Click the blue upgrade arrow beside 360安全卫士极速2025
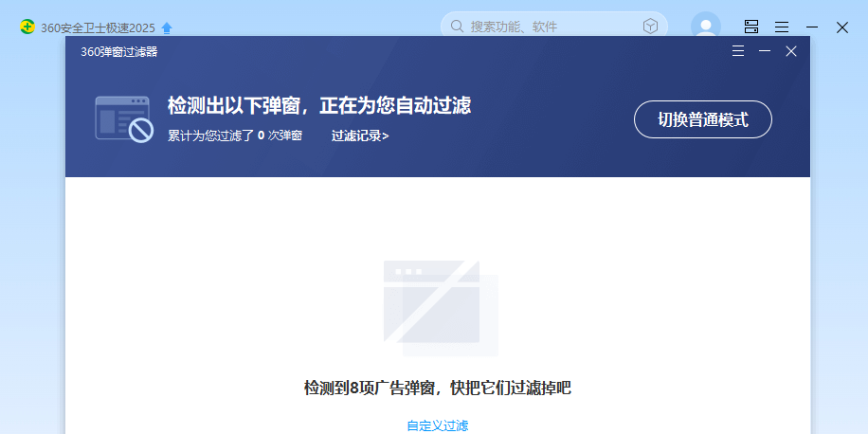The height and width of the screenshot is (434, 868). (x=167, y=27)
